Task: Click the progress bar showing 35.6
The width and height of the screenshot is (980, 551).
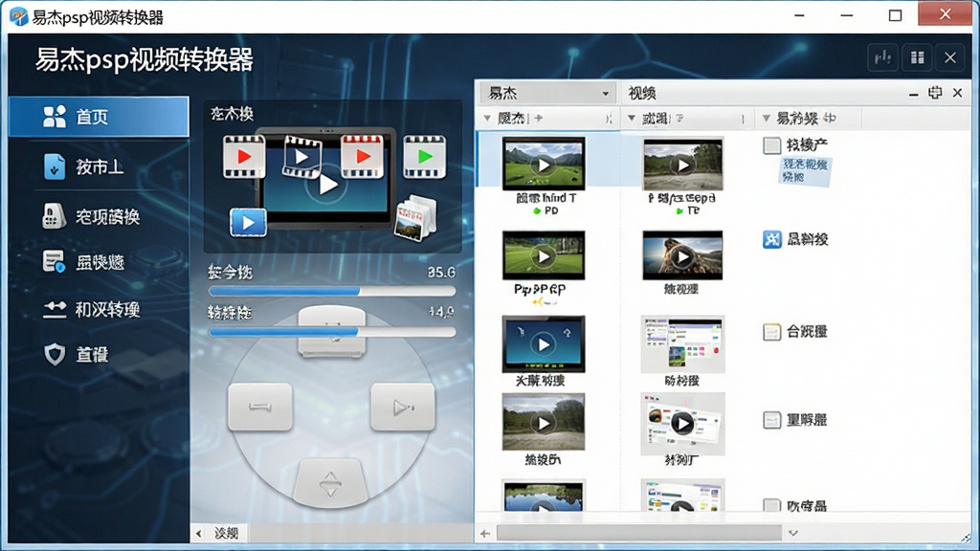Action: tap(332, 291)
